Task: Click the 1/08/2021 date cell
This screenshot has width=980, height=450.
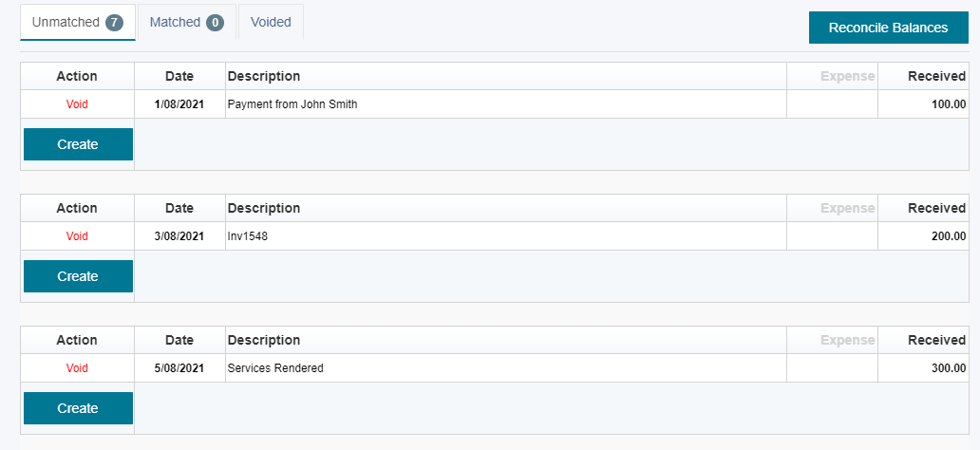Action: coord(179,104)
